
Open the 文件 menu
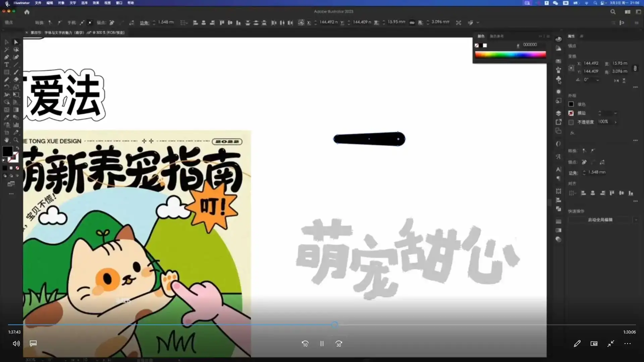click(x=37, y=3)
